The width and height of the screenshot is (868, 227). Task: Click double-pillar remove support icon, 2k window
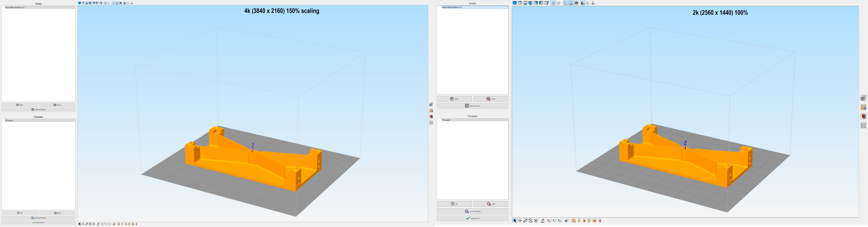tap(595, 221)
